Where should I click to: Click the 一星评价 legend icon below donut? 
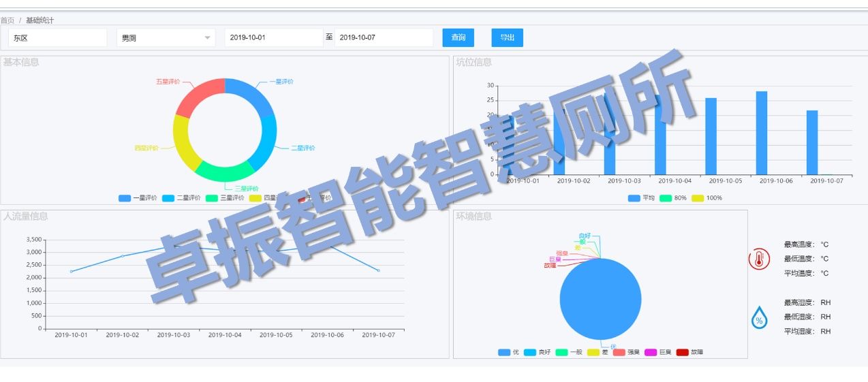point(125,198)
